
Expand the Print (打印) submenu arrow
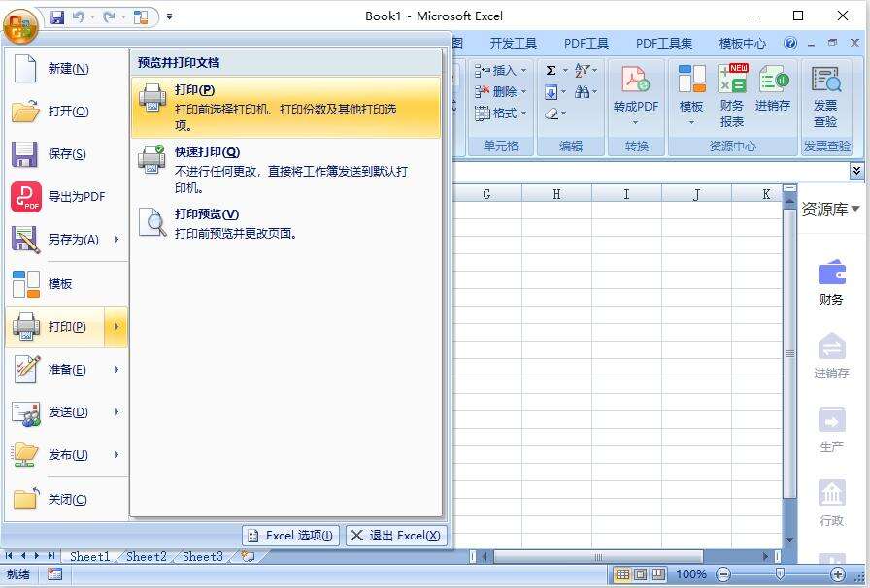(117, 327)
